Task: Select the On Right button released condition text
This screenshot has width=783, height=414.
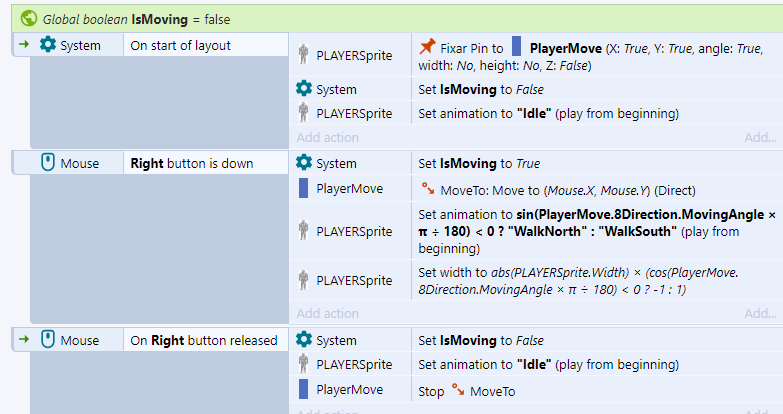Action: coord(204,340)
